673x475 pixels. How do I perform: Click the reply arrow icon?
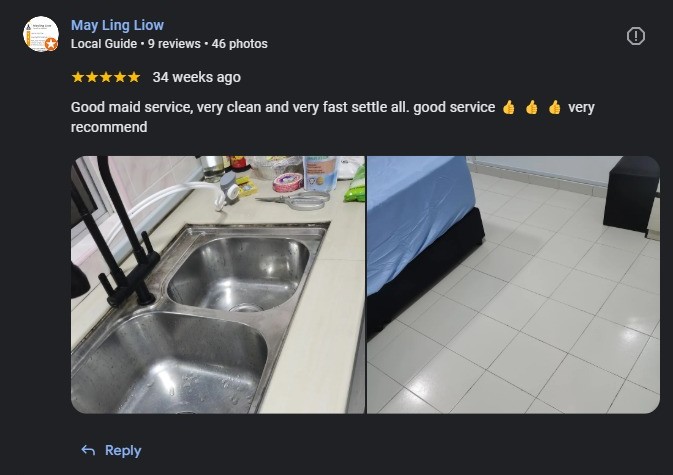[88, 450]
